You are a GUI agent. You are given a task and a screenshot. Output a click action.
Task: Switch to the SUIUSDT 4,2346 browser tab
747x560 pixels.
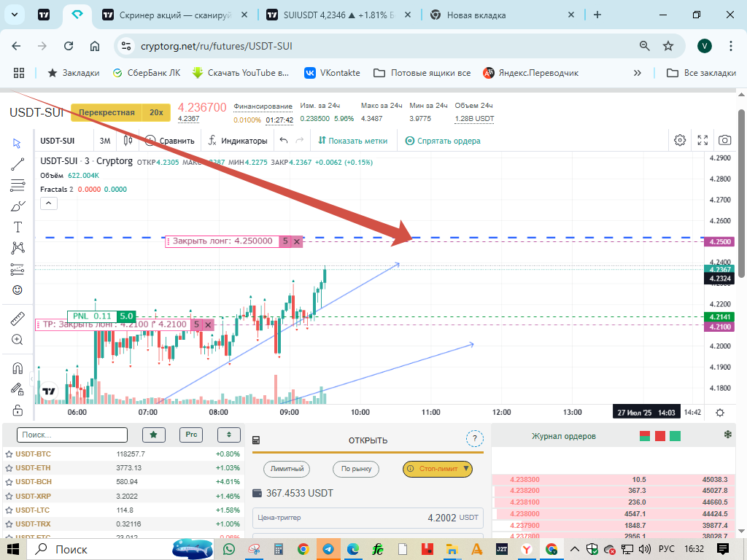338,15
